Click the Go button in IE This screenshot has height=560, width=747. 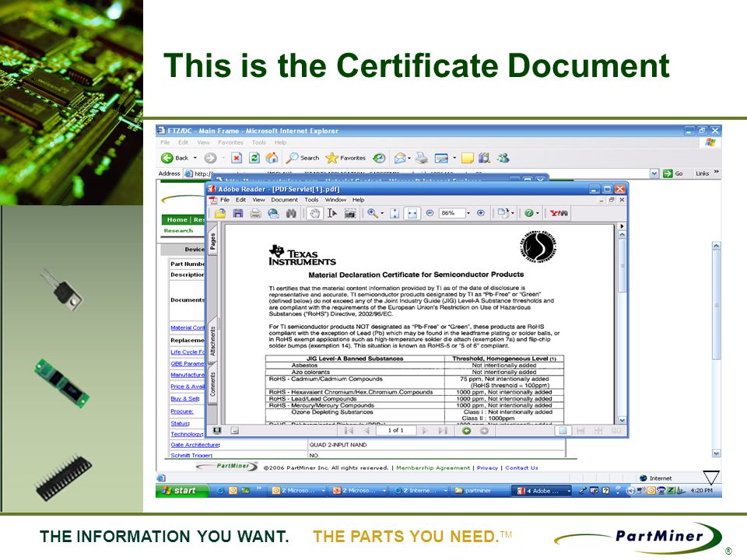(x=673, y=173)
